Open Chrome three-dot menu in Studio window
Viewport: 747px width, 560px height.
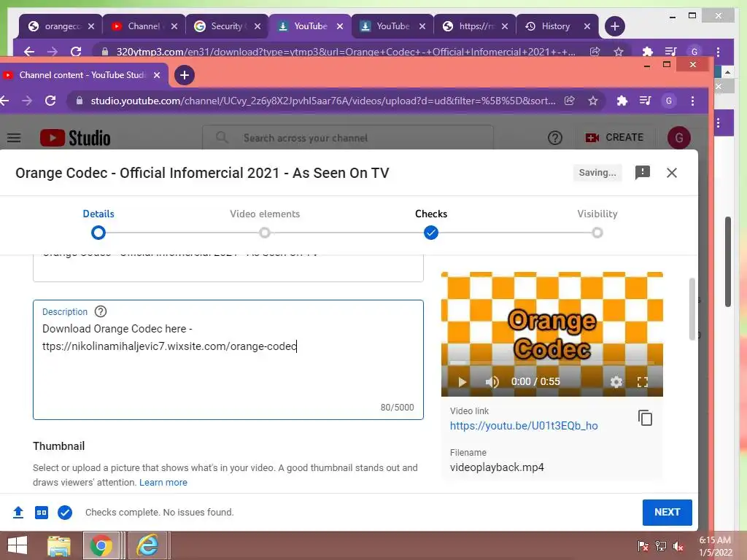693,101
